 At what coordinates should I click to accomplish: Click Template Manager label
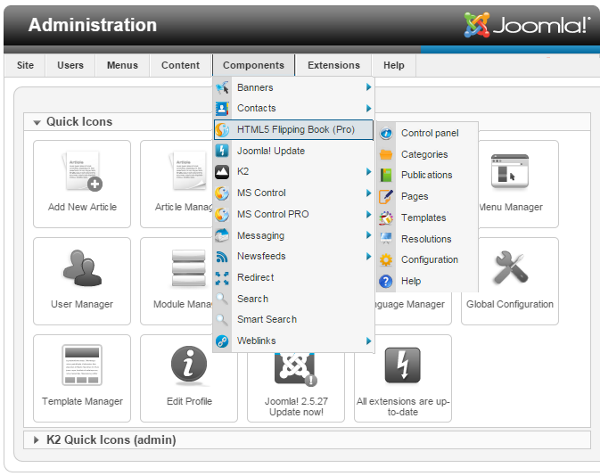point(82,401)
